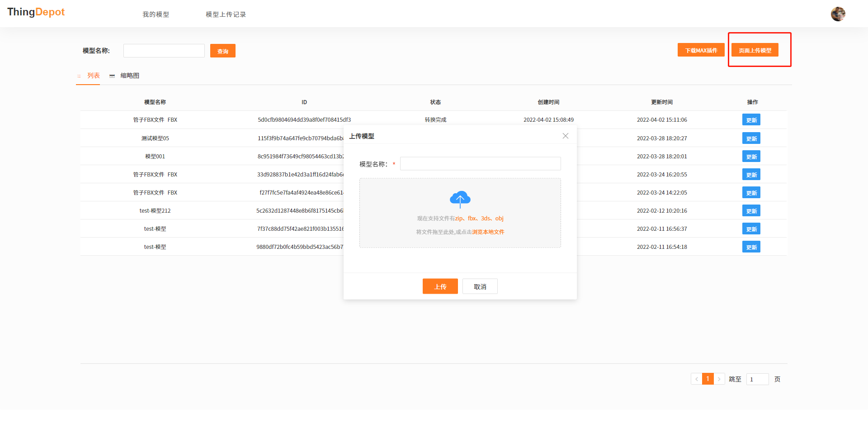Switch to 模型上传记录 page
Viewport: 868px width, 424px height.
pos(225,14)
